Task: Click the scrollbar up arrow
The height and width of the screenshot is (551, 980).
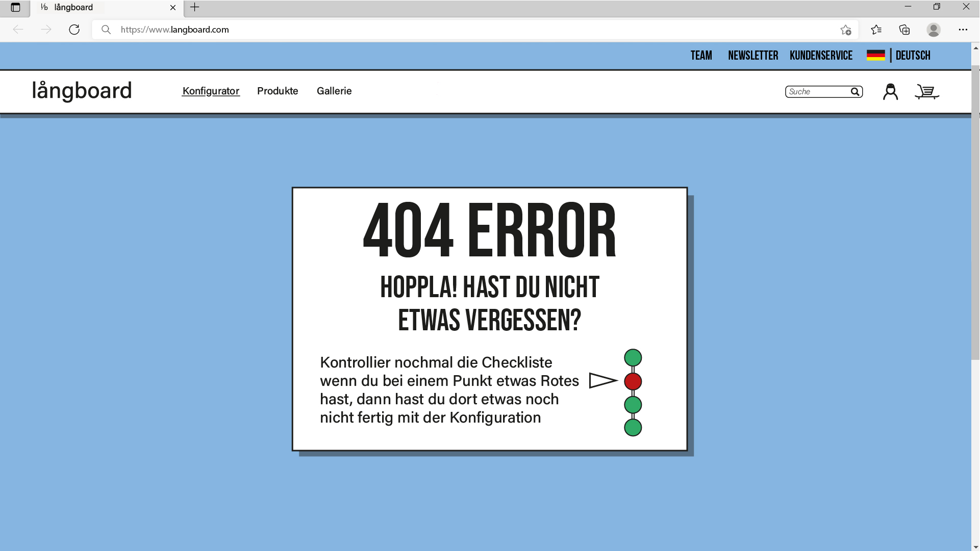Action: coord(975,48)
